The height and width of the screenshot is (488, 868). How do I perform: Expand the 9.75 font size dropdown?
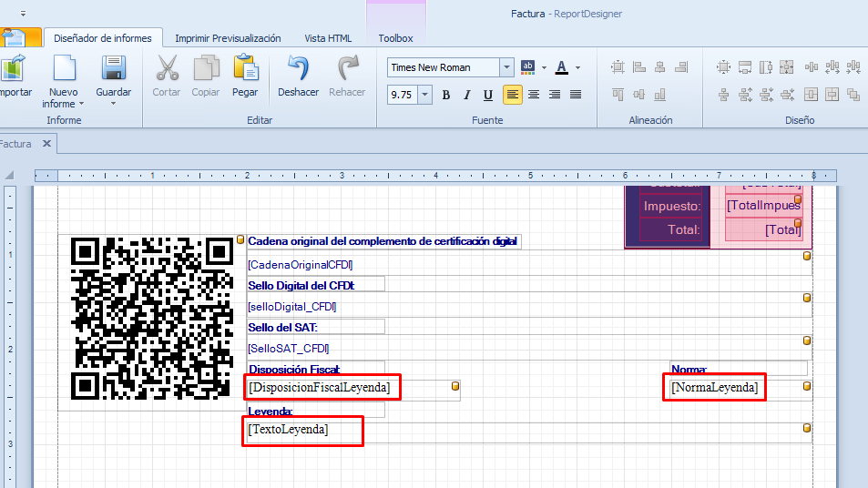click(x=424, y=95)
